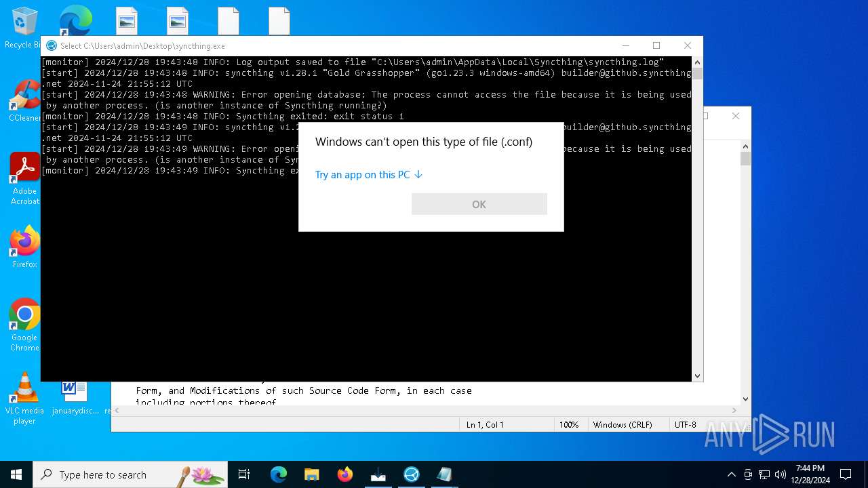Switch to the installer app on taskbar
The image size is (868, 488).
tap(378, 474)
